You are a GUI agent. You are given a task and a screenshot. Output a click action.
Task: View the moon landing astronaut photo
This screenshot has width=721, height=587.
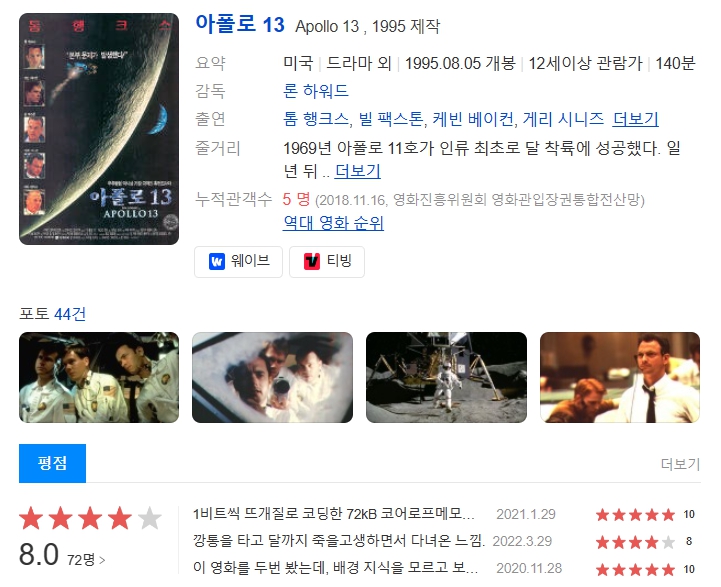(446, 377)
